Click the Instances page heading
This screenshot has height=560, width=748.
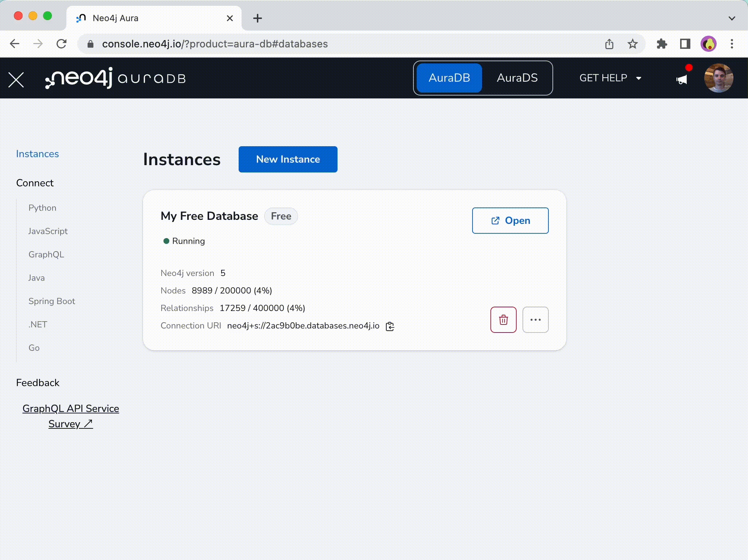point(182,159)
